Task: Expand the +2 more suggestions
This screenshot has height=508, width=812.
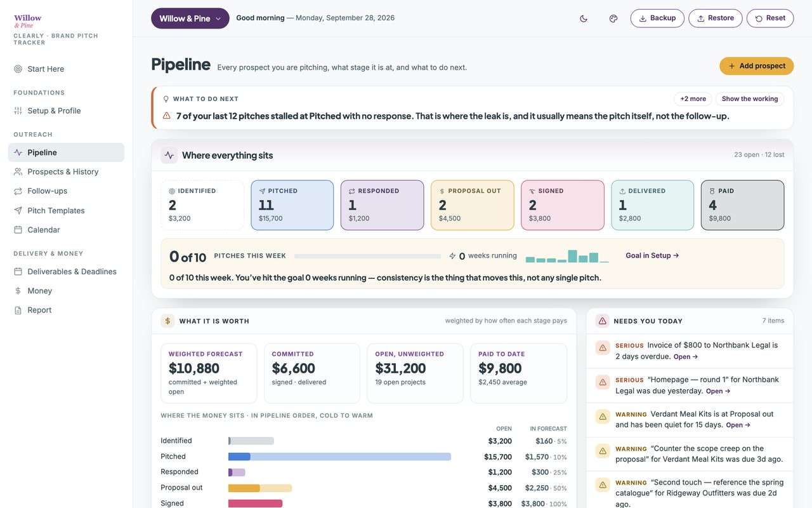Action: tap(693, 99)
